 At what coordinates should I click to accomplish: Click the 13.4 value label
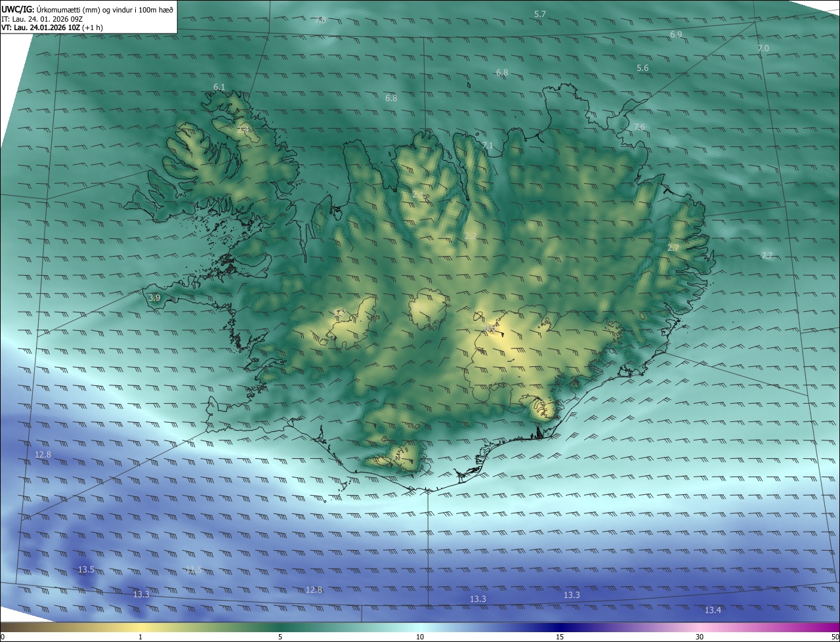(x=713, y=610)
